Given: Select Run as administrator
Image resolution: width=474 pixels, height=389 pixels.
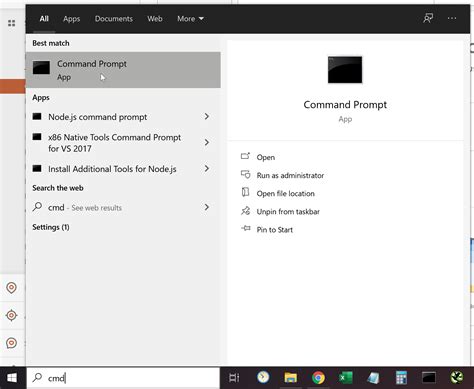Looking at the screenshot, I should coord(290,175).
